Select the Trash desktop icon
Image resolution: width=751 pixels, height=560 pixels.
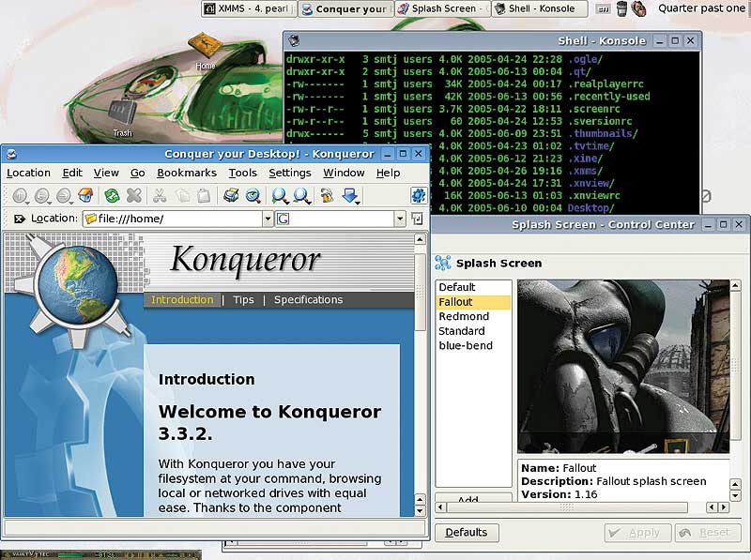pos(123,119)
